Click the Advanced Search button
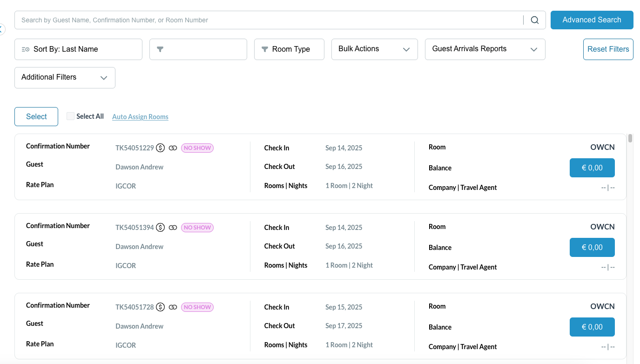 592,20
